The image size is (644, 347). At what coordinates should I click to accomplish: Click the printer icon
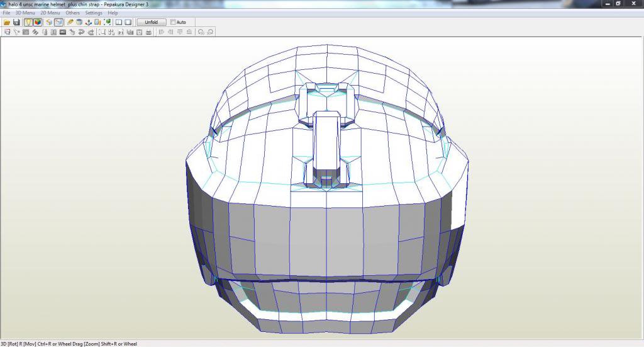148,32
